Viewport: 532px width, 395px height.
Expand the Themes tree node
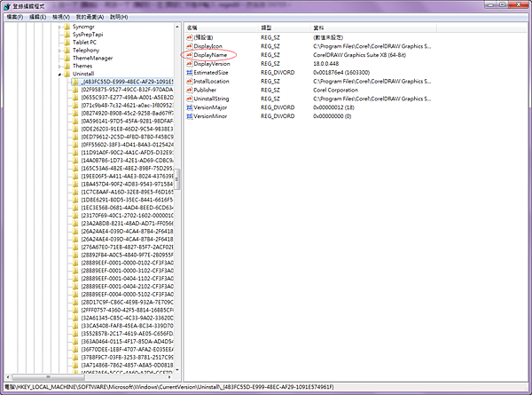click(x=59, y=67)
